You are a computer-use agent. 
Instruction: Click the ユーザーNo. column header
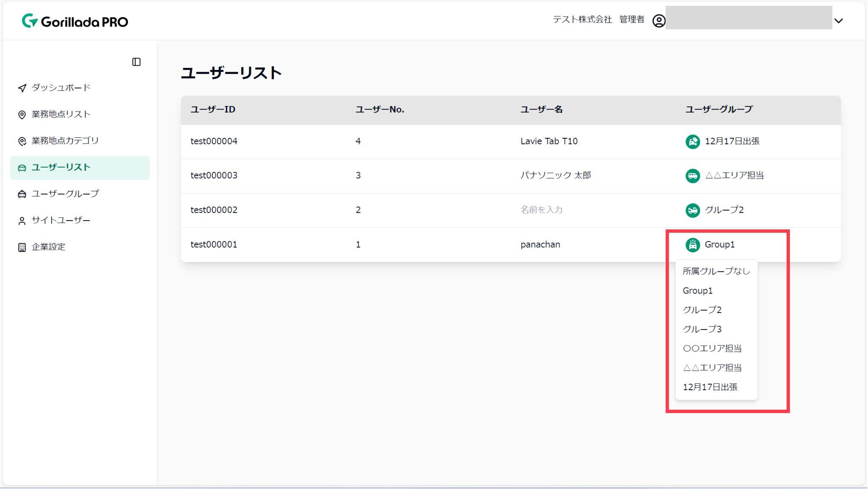pyautogui.click(x=380, y=109)
